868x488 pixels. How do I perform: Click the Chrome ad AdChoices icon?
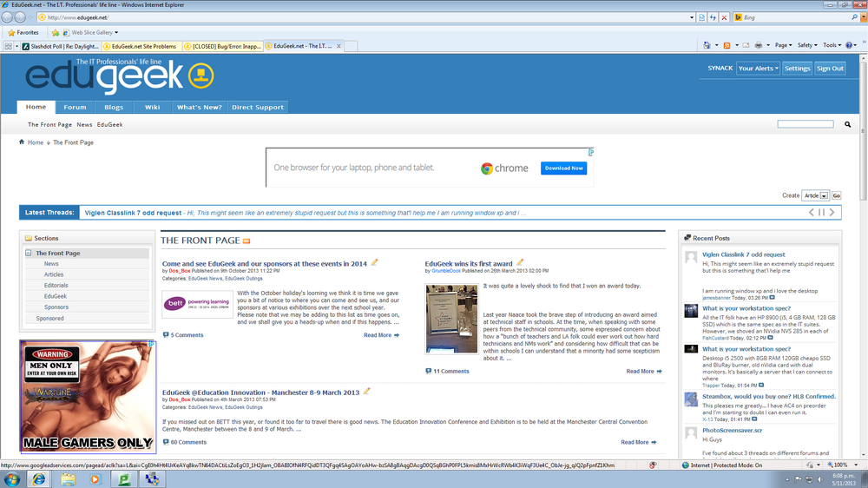coord(590,152)
